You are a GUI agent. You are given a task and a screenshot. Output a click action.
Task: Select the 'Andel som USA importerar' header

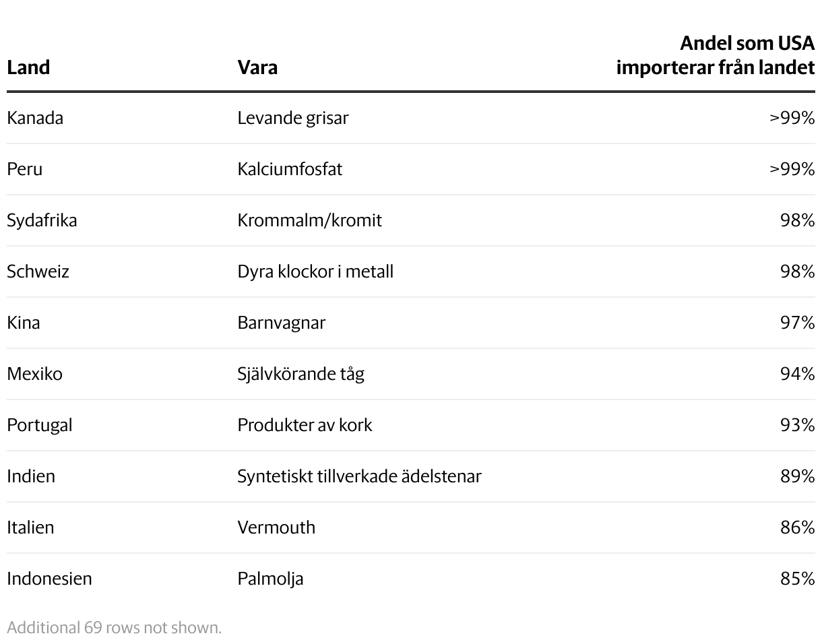[x=716, y=55]
